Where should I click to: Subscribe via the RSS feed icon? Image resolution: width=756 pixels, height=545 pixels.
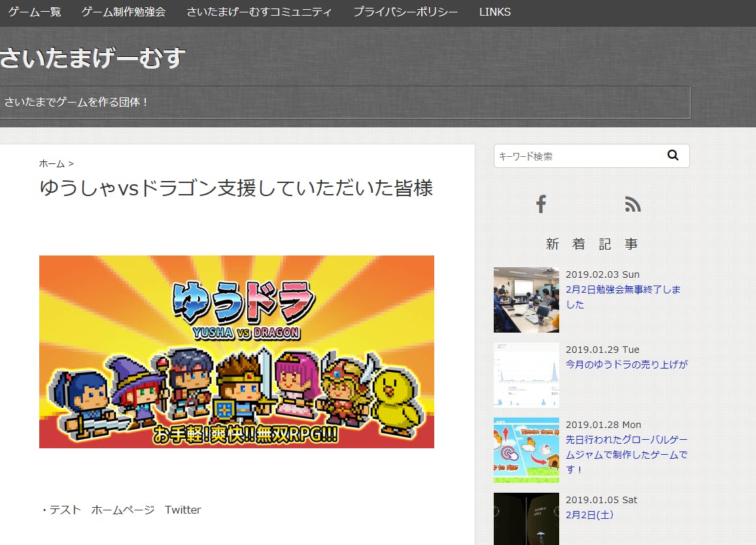(632, 204)
